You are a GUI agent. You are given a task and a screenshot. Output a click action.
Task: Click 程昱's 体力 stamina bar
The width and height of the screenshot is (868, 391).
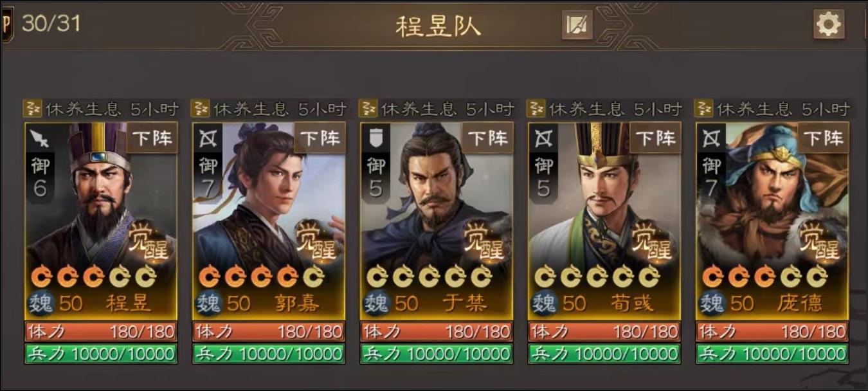[101, 332]
